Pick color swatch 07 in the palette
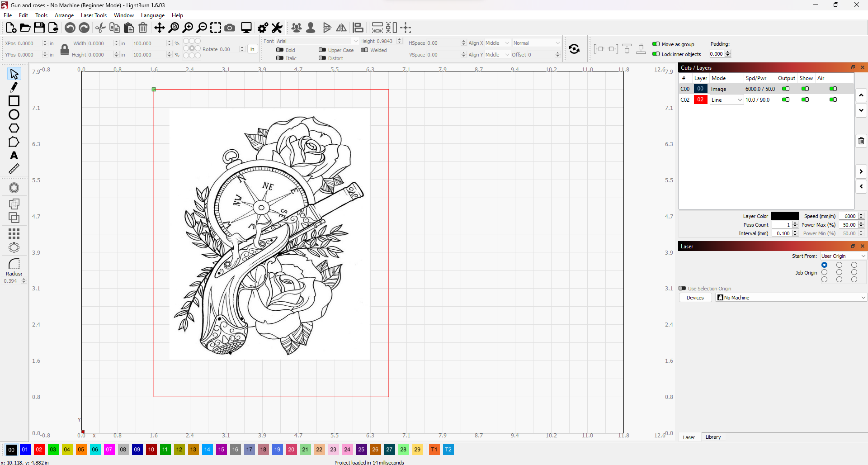 [x=109, y=450]
